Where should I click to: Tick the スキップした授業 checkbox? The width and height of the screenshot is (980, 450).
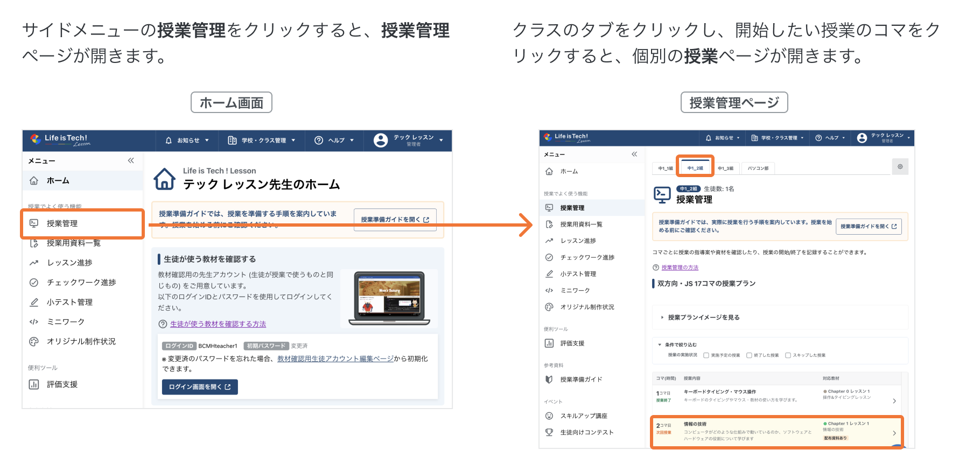(788, 355)
